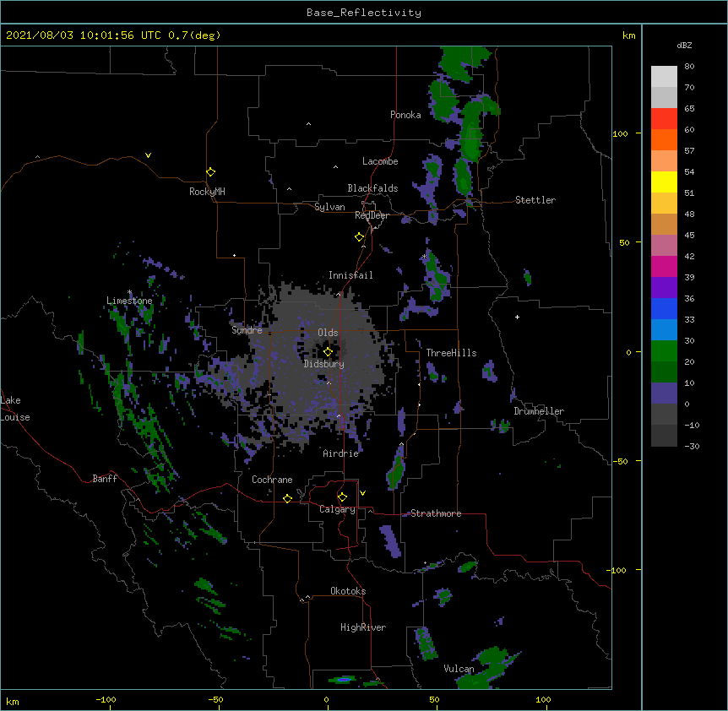Select the 10 dBZ slate-blue color swatch
Screen dimensions: 728x711
tap(664, 393)
